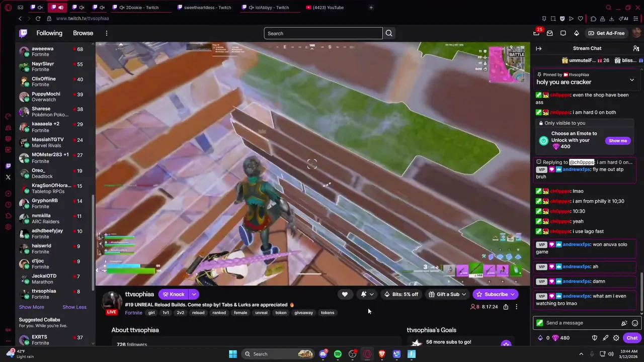Open chat celebration effects icon

(x=624, y=323)
